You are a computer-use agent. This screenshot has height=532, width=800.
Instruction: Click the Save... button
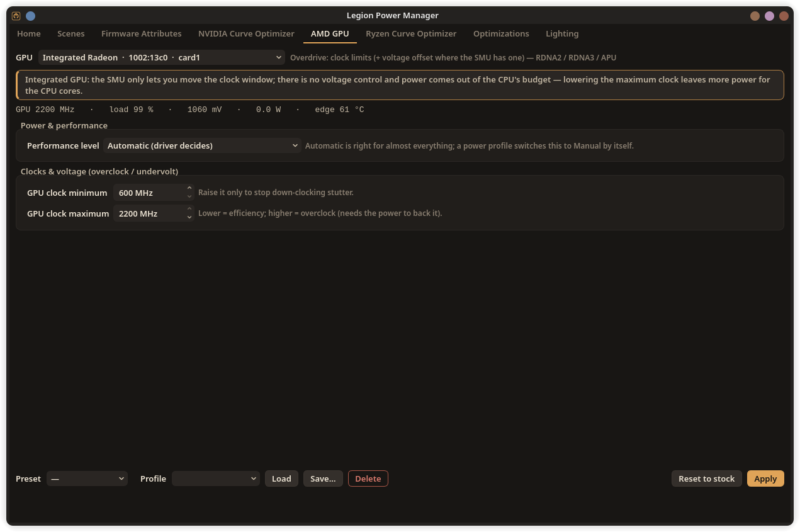pyautogui.click(x=323, y=478)
